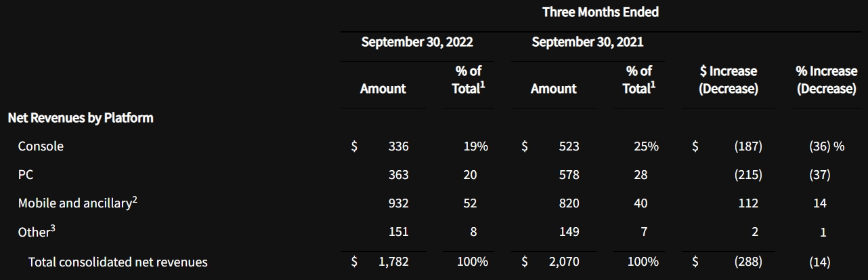Select the 932 Mobile amount cell
868x280 pixels.
tap(399, 203)
